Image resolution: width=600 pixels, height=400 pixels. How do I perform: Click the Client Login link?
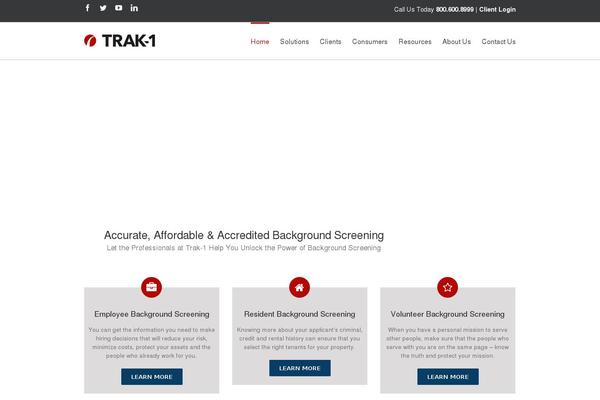tap(497, 10)
